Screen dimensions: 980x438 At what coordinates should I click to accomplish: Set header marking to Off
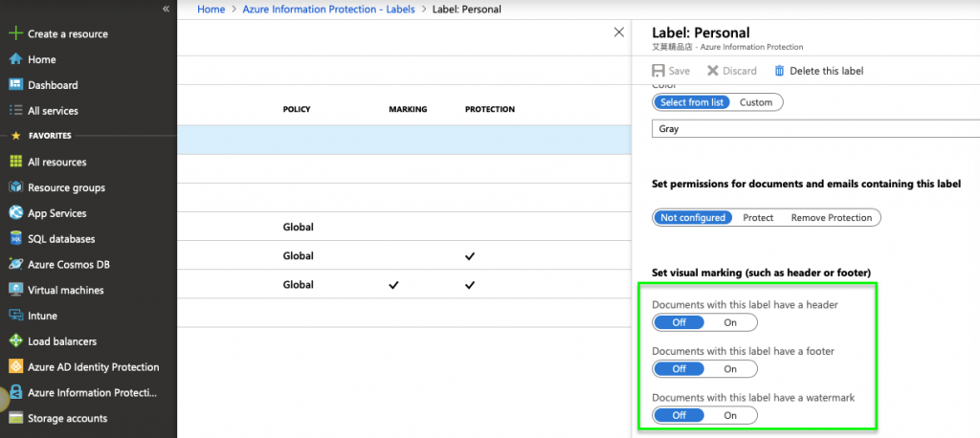click(679, 322)
